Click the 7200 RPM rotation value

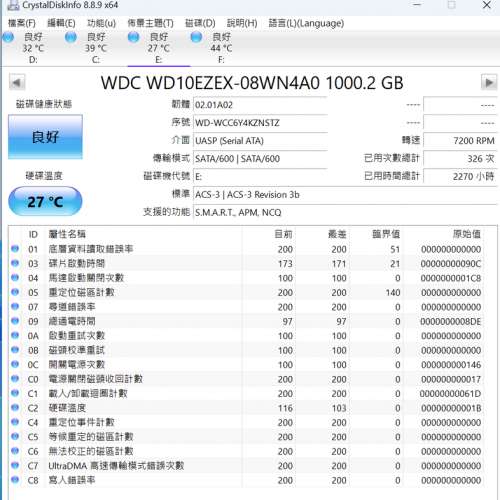click(460, 141)
